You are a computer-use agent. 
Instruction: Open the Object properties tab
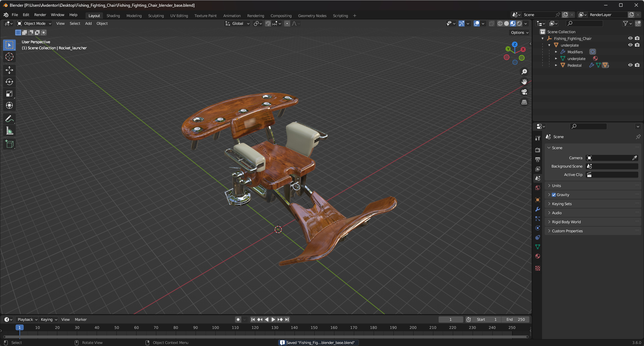pos(538,200)
